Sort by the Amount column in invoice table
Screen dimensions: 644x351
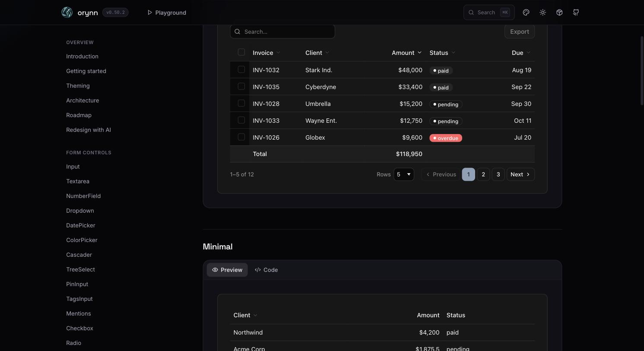click(406, 53)
